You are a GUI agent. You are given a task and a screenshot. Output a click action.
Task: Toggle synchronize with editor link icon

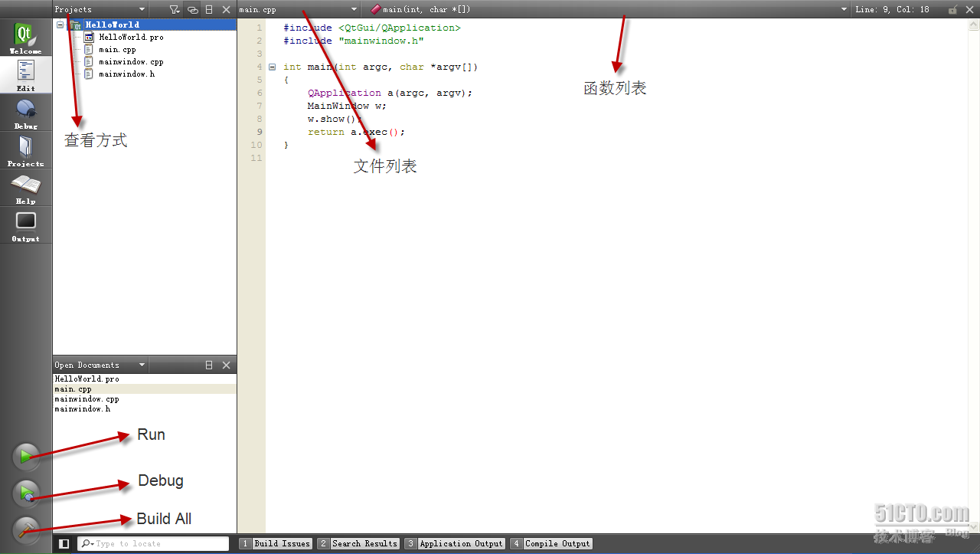(193, 9)
